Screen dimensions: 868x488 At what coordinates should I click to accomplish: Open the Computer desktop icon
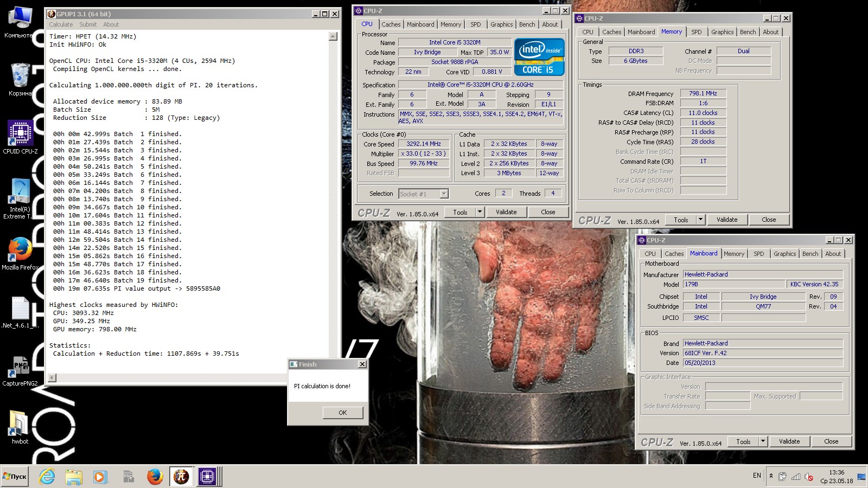click(20, 23)
